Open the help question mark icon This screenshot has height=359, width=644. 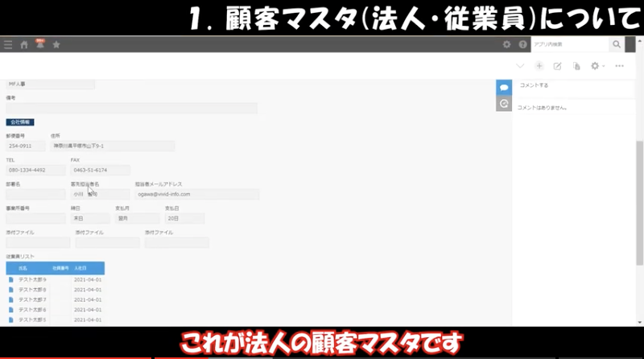[522, 45]
